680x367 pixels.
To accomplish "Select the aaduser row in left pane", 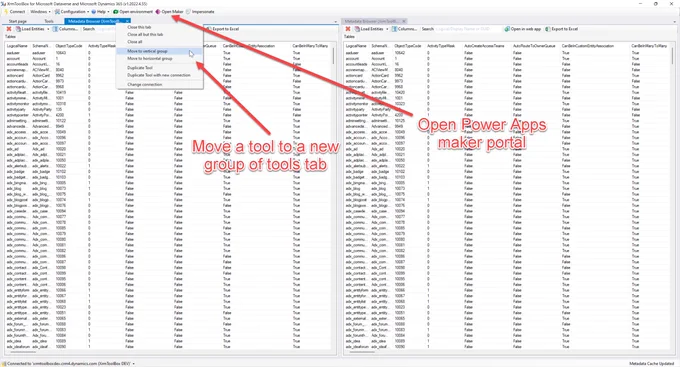I will point(168,52).
